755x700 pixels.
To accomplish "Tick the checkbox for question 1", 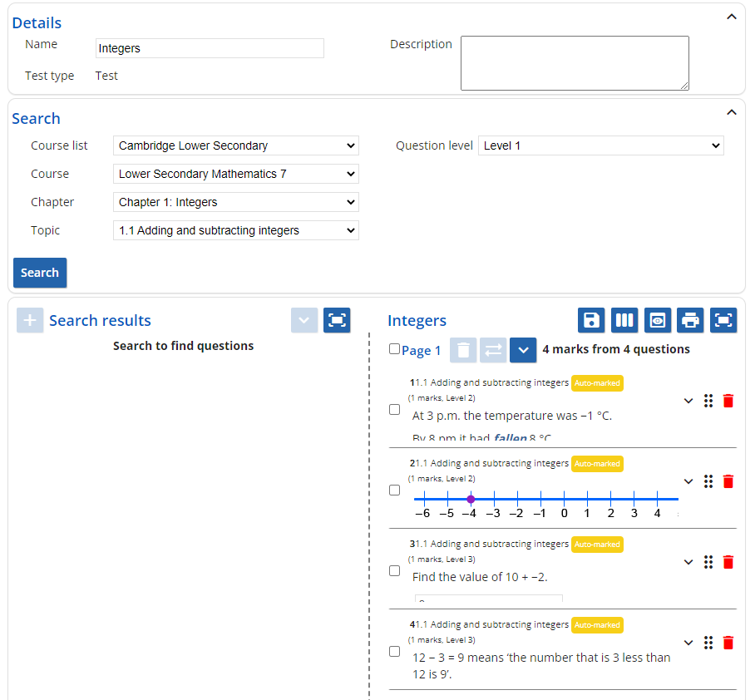I will tap(394, 409).
